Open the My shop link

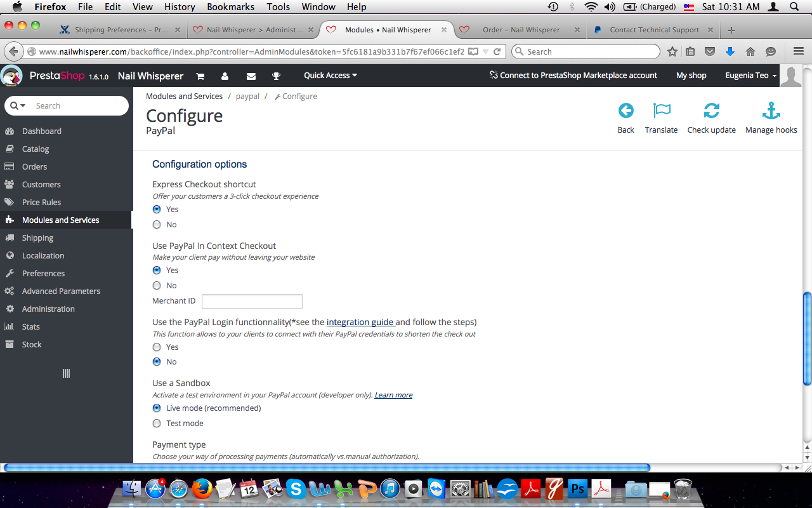pos(691,76)
